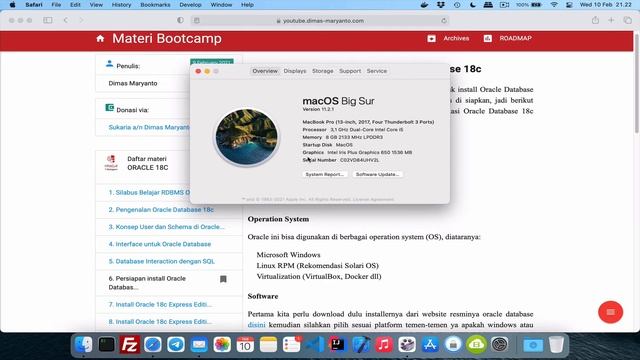Image resolution: width=640 pixels, height=360 pixels.
Task: Click the Docker whale menu bar icon
Action: tap(424, 5)
